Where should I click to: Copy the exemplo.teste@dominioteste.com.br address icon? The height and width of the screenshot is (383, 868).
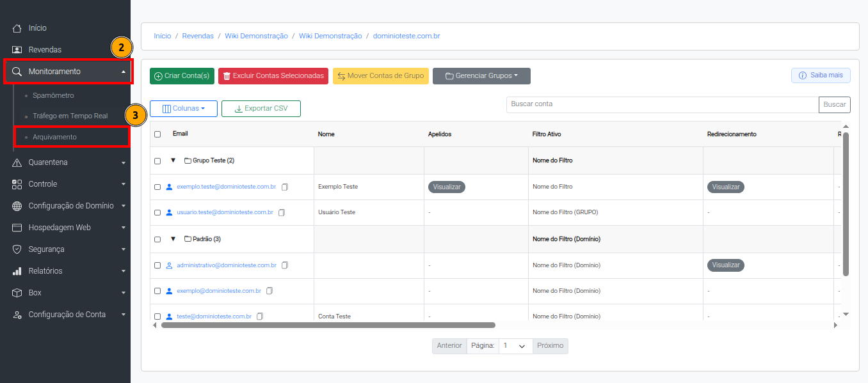(285, 187)
